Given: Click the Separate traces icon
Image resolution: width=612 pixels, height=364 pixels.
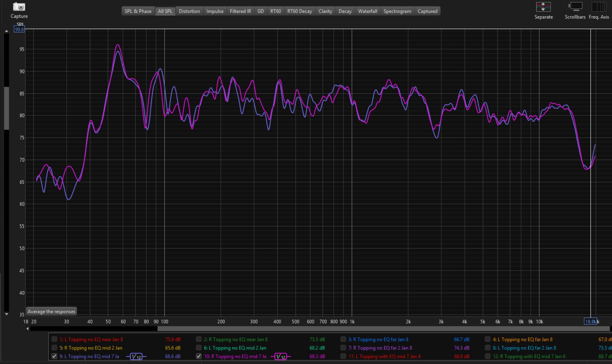Looking at the screenshot, I should point(543,7).
